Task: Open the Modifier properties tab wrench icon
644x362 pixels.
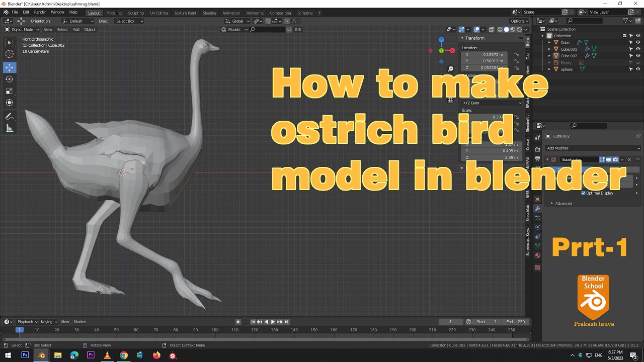Action: pyautogui.click(x=537, y=208)
